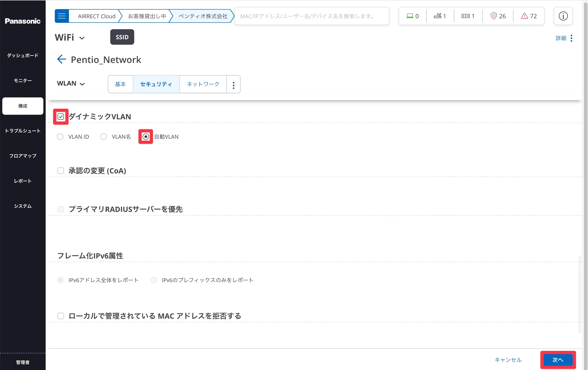Select the VLAN名 radio option
Viewport: 588px width, 370px height.
click(x=104, y=137)
